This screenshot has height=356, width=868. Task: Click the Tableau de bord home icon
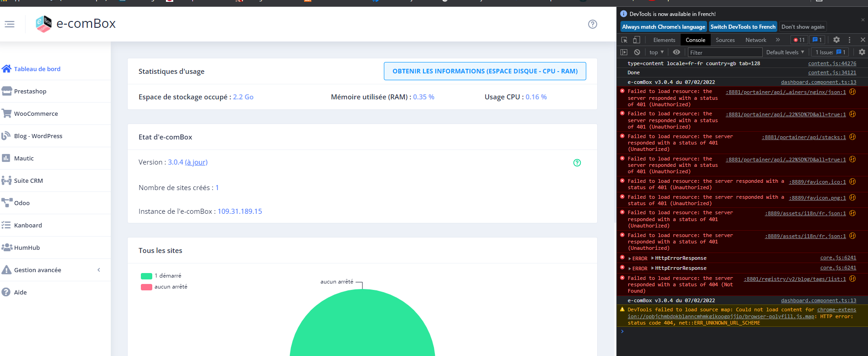(x=6, y=69)
